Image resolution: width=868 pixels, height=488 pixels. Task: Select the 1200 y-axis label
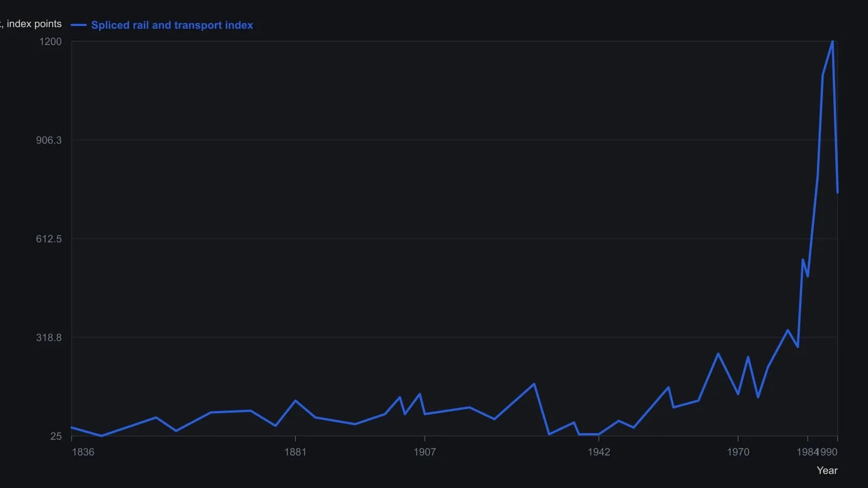point(50,41)
